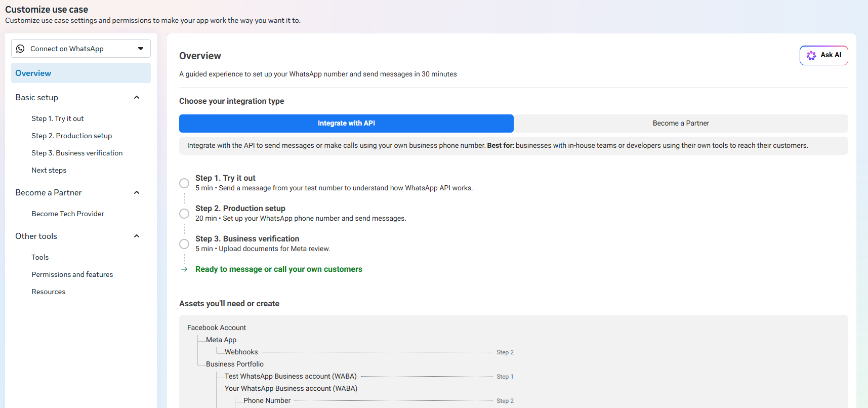Click Phone Number in the assets tree
The width and height of the screenshot is (868, 408).
[x=267, y=401]
